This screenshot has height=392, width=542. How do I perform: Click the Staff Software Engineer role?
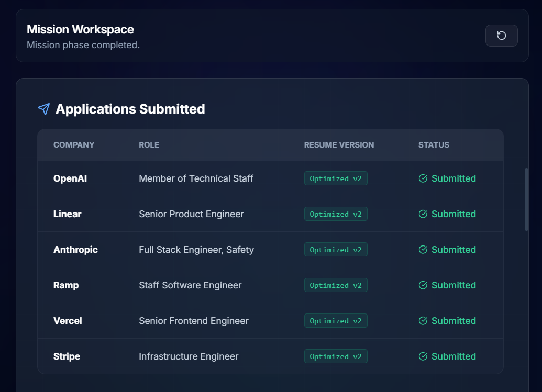(190, 285)
